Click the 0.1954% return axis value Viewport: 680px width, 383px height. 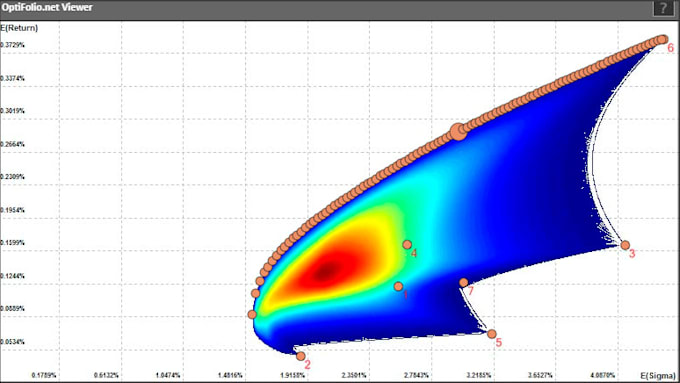click(x=13, y=210)
